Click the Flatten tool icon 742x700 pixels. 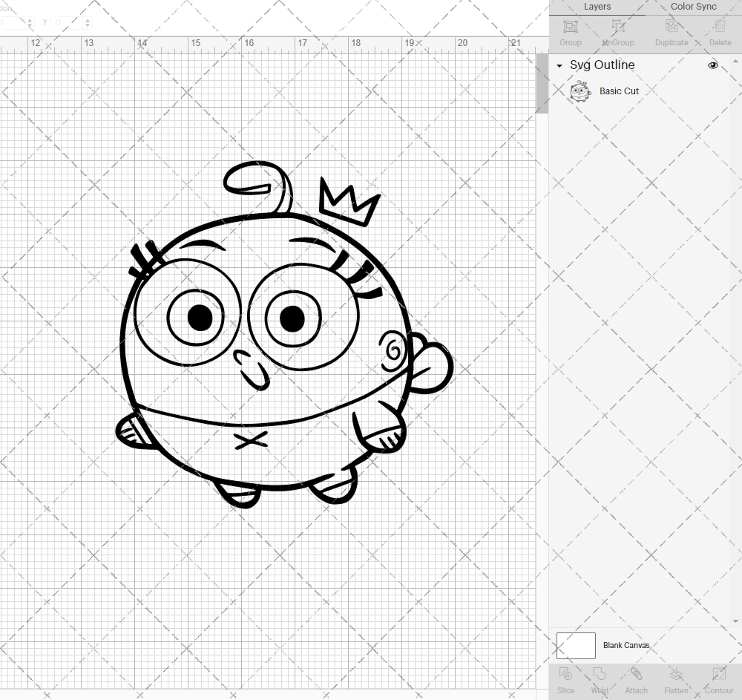click(676, 674)
